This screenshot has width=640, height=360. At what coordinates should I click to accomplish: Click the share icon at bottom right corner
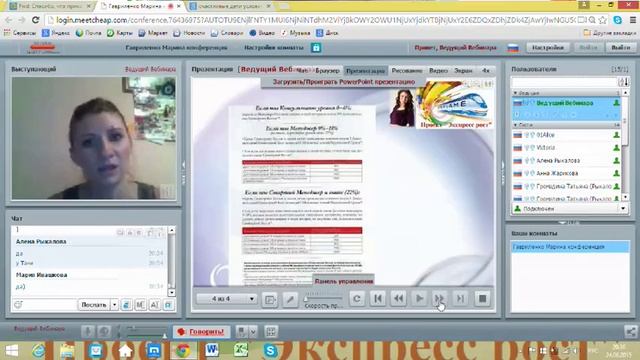click(x=631, y=331)
